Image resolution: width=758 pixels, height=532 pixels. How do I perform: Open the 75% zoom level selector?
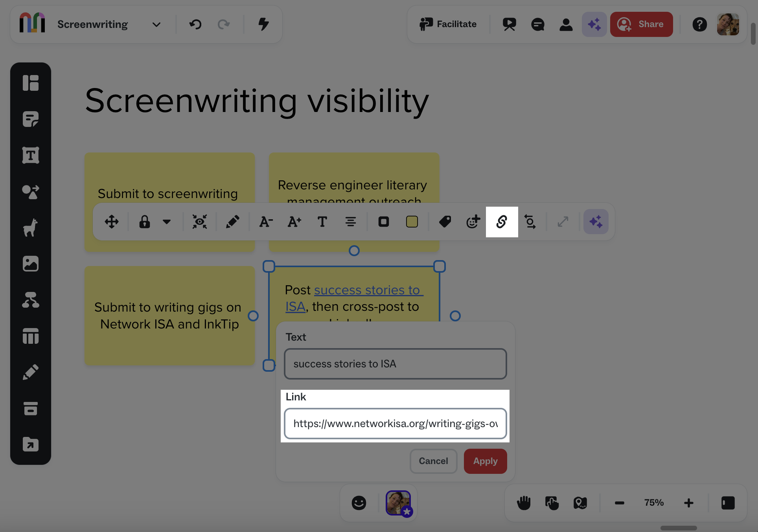(653, 503)
